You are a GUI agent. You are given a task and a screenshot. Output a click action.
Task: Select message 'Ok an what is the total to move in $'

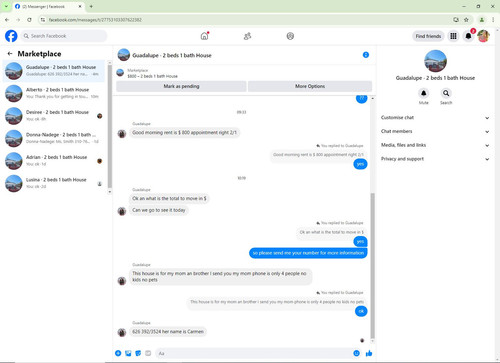tap(169, 198)
